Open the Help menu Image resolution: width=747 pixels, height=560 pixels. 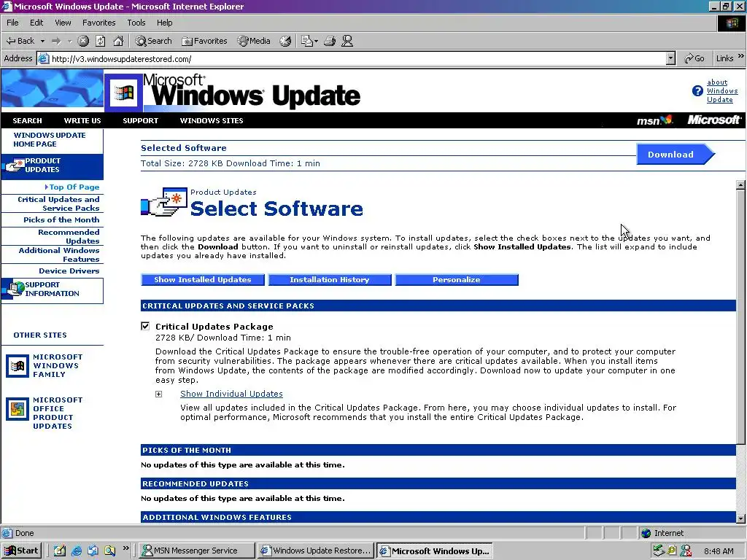pyautogui.click(x=164, y=23)
